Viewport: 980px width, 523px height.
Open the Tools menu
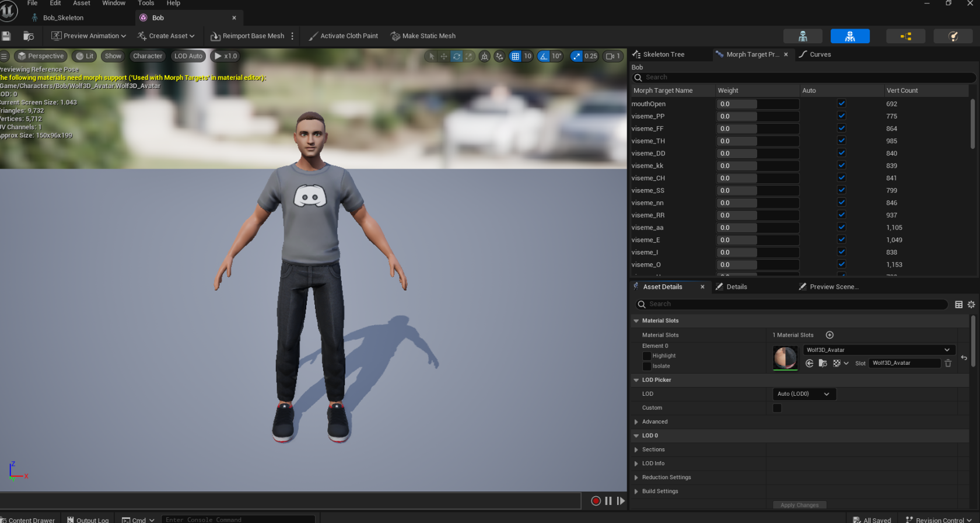point(146,4)
